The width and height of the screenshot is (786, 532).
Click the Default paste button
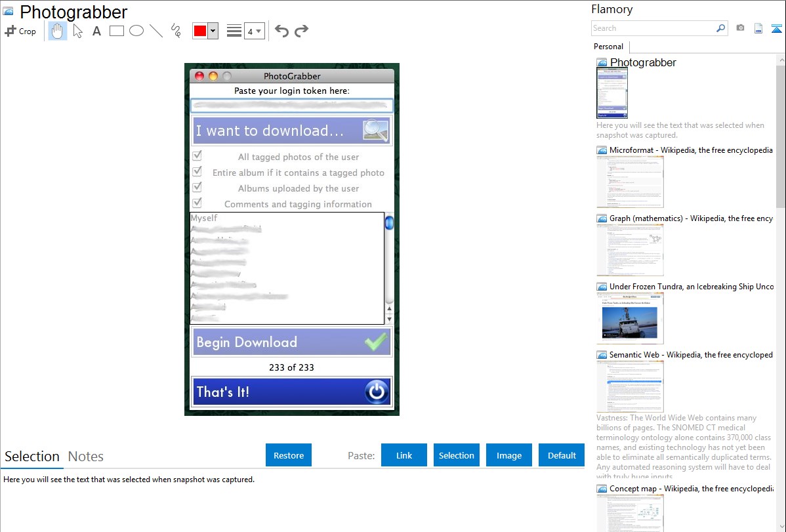562,455
